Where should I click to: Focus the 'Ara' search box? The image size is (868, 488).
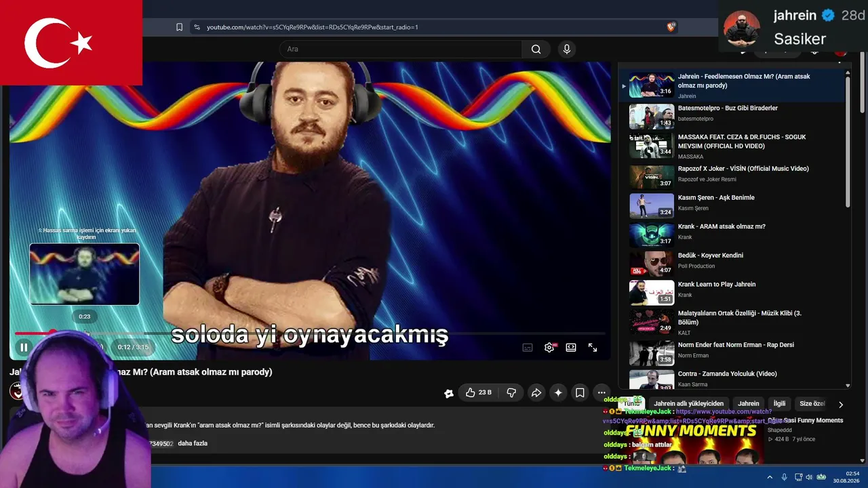pyautogui.click(x=401, y=49)
